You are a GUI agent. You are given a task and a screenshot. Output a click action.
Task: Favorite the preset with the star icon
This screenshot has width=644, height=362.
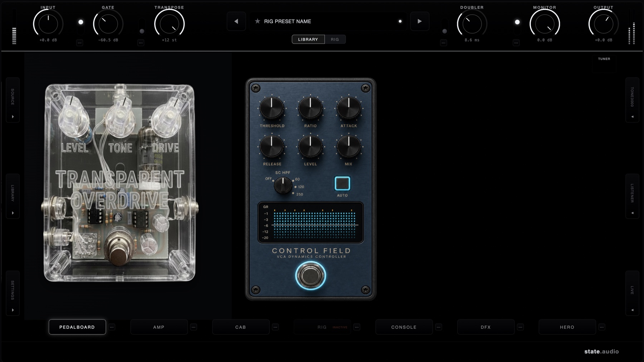257,21
